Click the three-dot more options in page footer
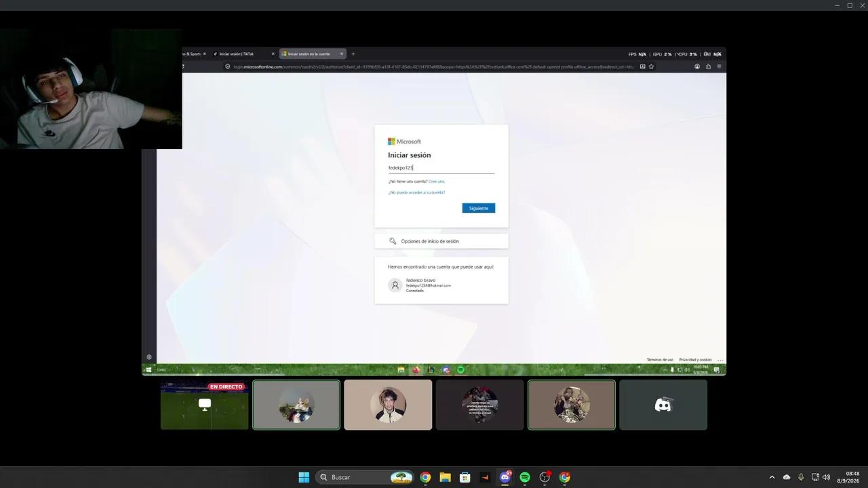The image size is (868, 488). point(719,360)
